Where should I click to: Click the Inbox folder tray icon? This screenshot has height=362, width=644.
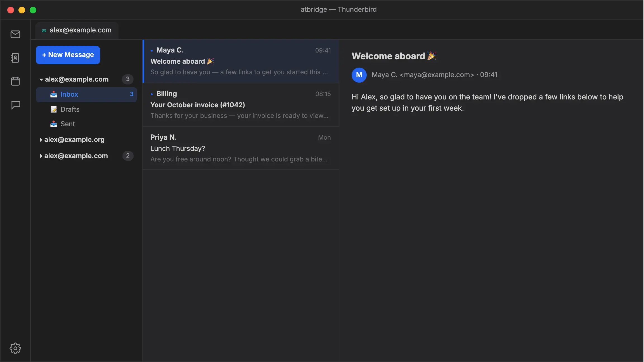tap(54, 94)
